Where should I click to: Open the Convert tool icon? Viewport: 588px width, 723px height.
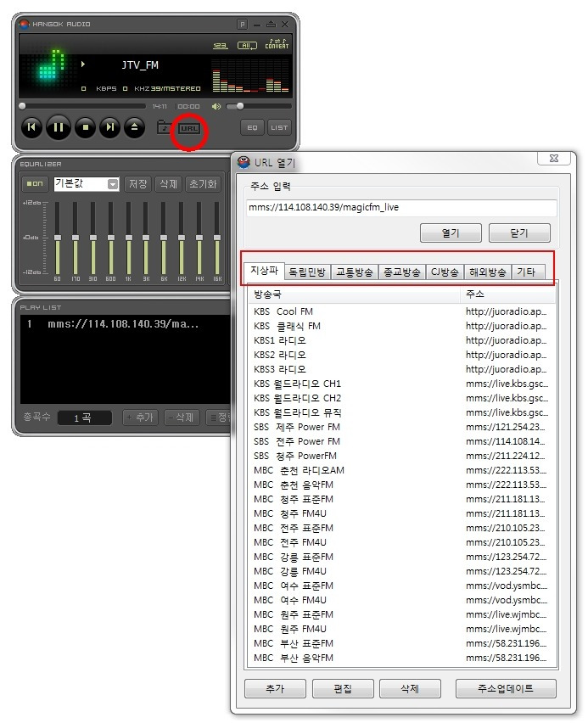277,44
